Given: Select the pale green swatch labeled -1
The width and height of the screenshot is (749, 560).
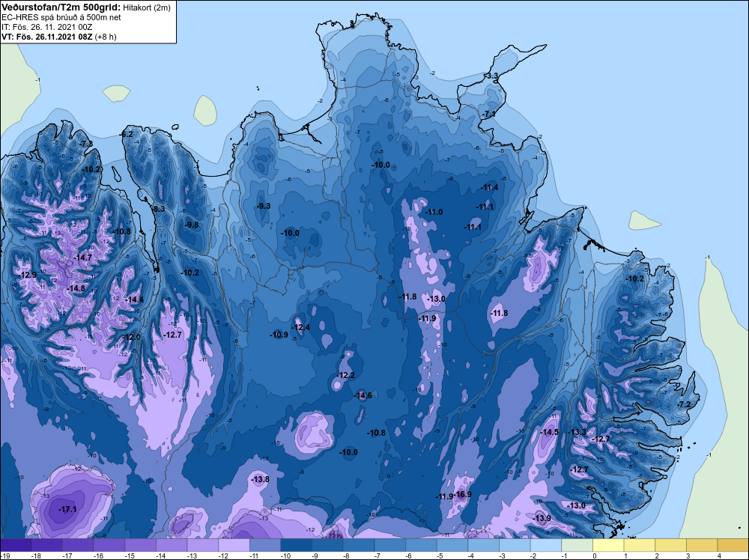Looking at the screenshot, I should click(577, 545).
